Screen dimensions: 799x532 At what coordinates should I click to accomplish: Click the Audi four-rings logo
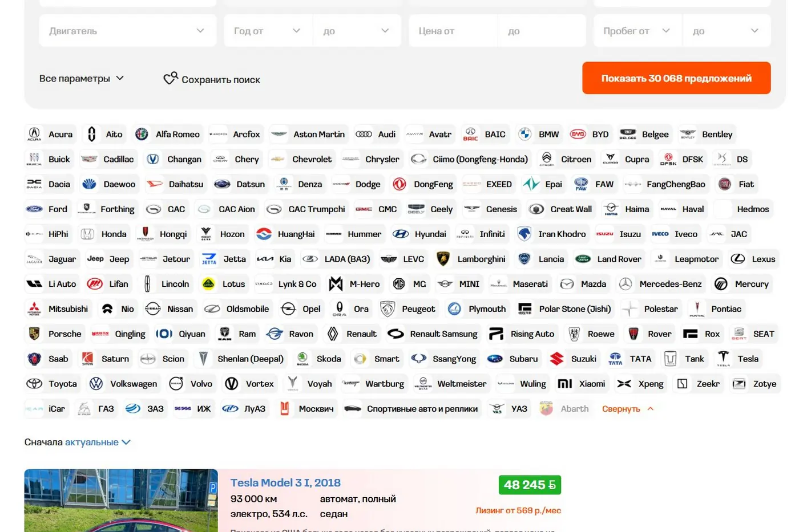pyautogui.click(x=364, y=134)
